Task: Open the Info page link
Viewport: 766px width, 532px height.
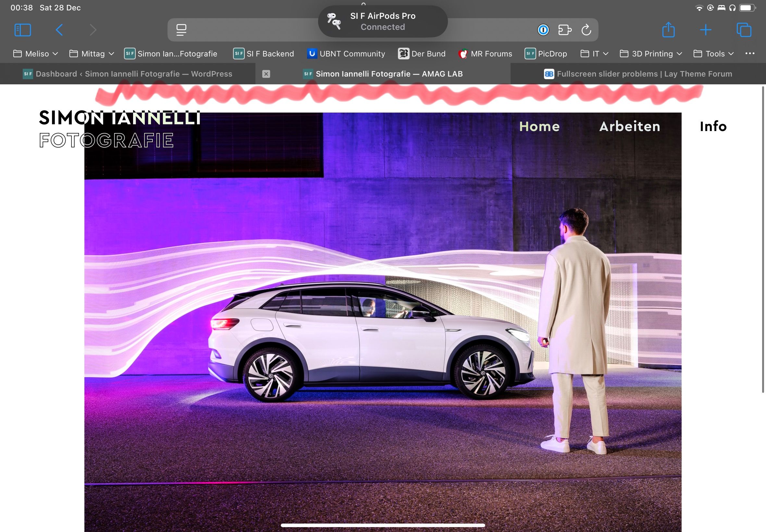Action: pos(713,127)
